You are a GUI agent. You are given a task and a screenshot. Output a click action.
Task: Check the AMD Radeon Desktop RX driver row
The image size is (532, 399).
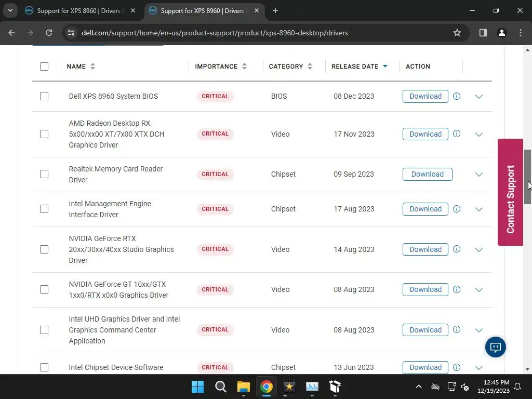tap(44, 134)
